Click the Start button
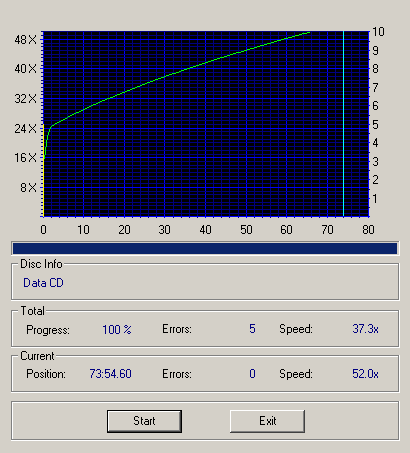Image resolution: width=410 pixels, height=453 pixels. coord(144,421)
